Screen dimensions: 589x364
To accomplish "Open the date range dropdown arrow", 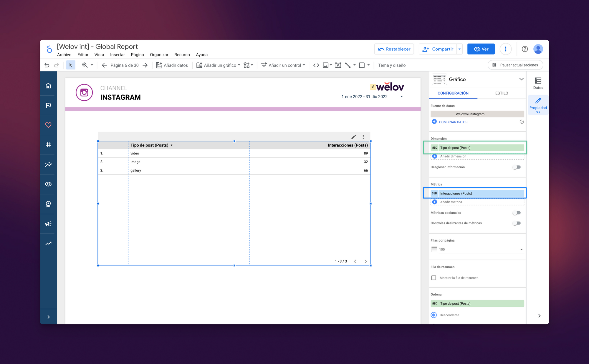I will pyautogui.click(x=401, y=97).
